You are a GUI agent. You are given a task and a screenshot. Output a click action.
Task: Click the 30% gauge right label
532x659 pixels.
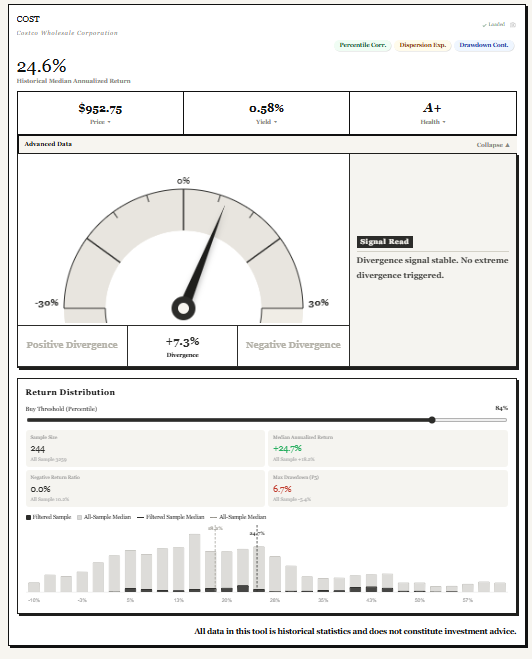pyautogui.click(x=319, y=303)
